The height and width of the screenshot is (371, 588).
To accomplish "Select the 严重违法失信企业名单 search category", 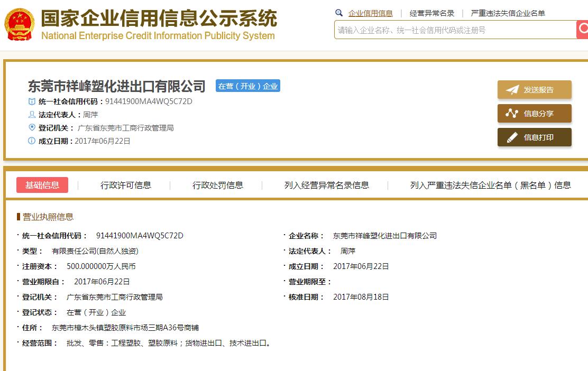I will [508, 13].
